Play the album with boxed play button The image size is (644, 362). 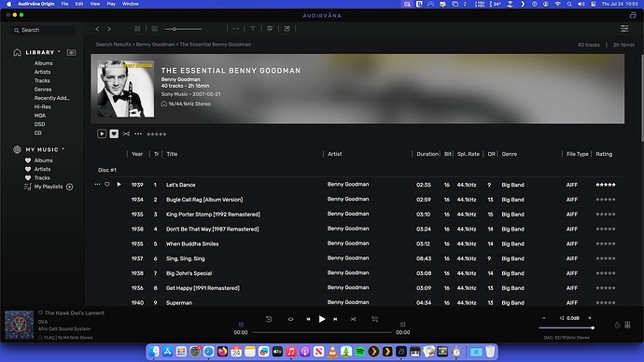[x=102, y=133]
